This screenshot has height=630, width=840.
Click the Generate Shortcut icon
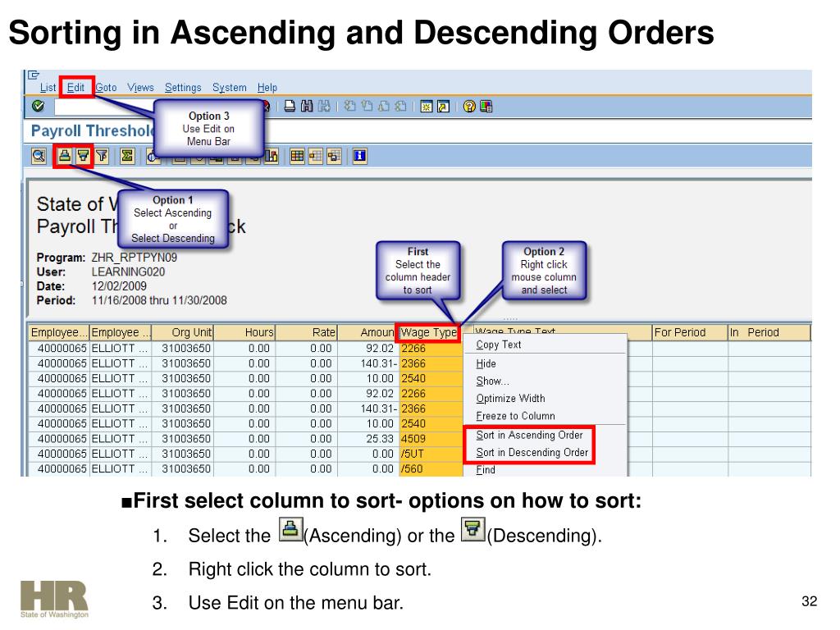point(443,106)
